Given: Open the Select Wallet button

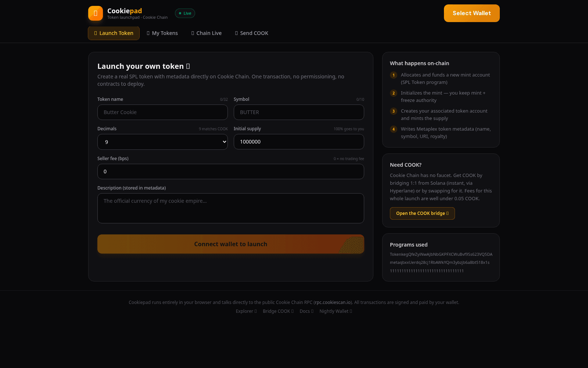Looking at the screenshot, I should [x=472, y=13].
